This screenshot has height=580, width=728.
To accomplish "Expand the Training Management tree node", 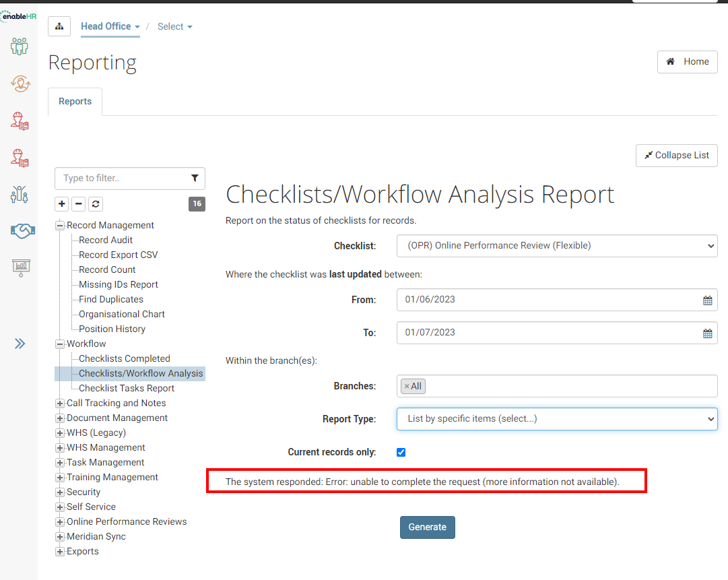I will pos(59,478).
